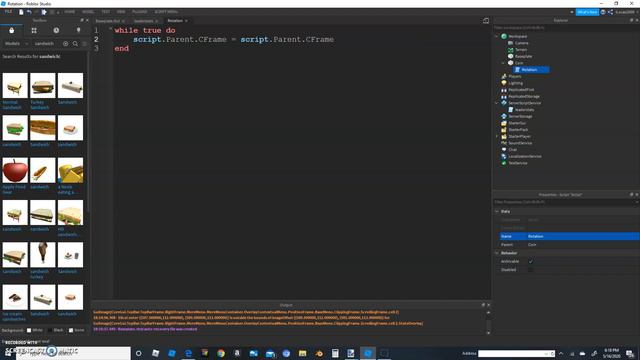Image resolution: width=640 pixels, height=360 pixels.
Task: Click the Players icon in Explorer
Action: (x=504, y=76)
